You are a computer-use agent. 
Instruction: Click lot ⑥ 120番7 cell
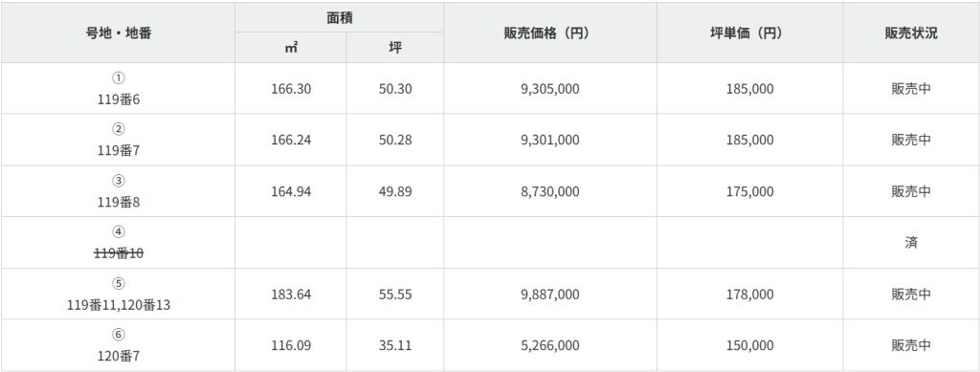(118, 345)
